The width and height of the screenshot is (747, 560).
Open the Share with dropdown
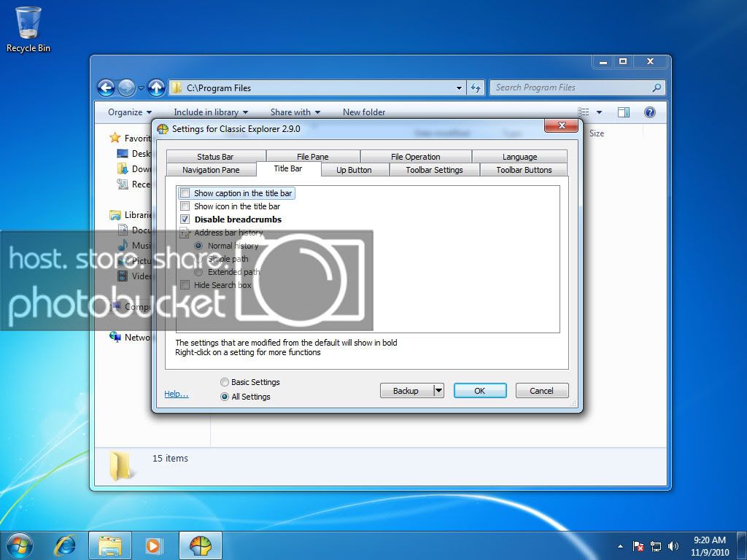click(x=295, y=112)
